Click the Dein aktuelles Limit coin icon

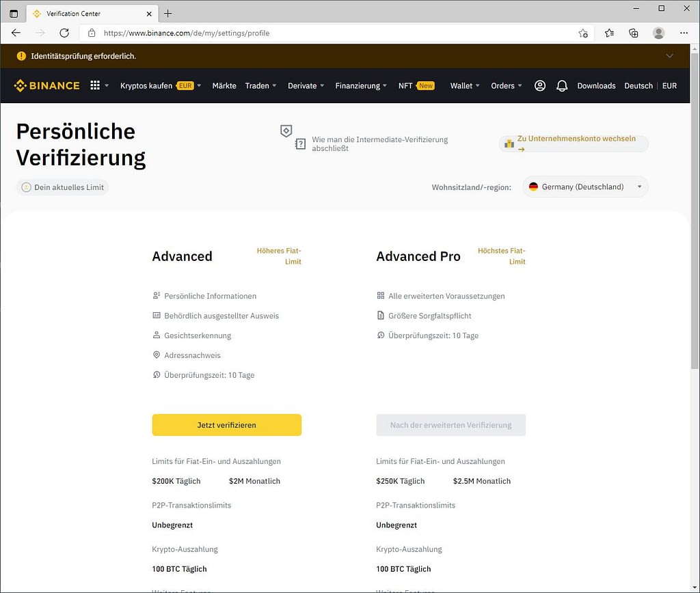click(x=27, y=187)
